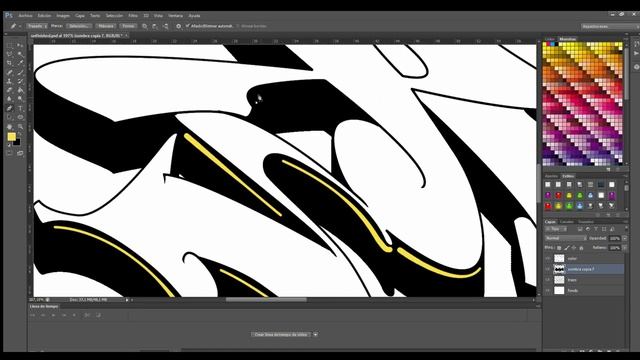Click the lock transparent pixels icon
This screenshot has height=360, width=640.
click(559, 248)
